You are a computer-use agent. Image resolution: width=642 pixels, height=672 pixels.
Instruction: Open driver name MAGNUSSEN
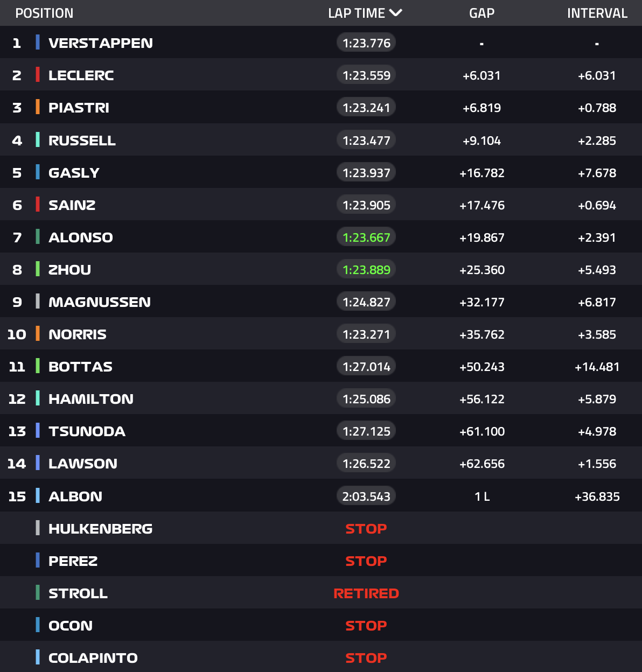[100, 302]
